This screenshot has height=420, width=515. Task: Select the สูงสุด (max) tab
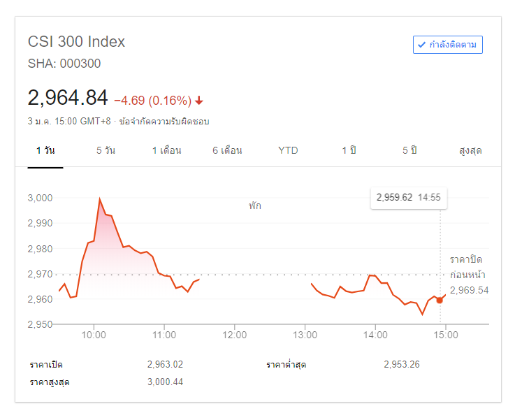coord(470,151)
